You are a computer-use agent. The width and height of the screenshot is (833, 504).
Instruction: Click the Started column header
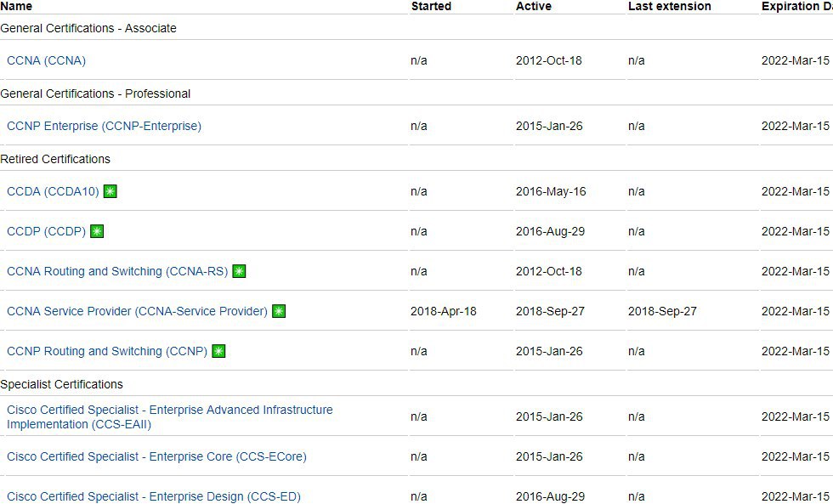431,6
